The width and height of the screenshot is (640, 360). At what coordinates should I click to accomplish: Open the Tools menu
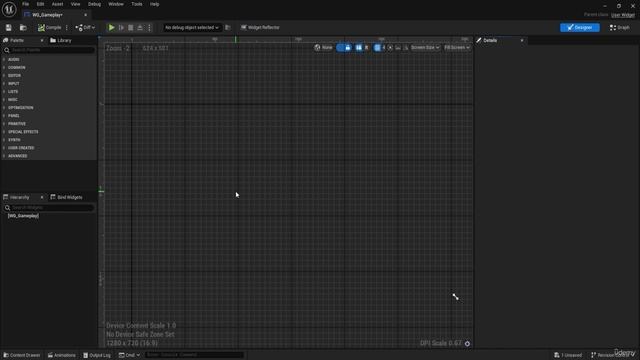click(137, 4)
